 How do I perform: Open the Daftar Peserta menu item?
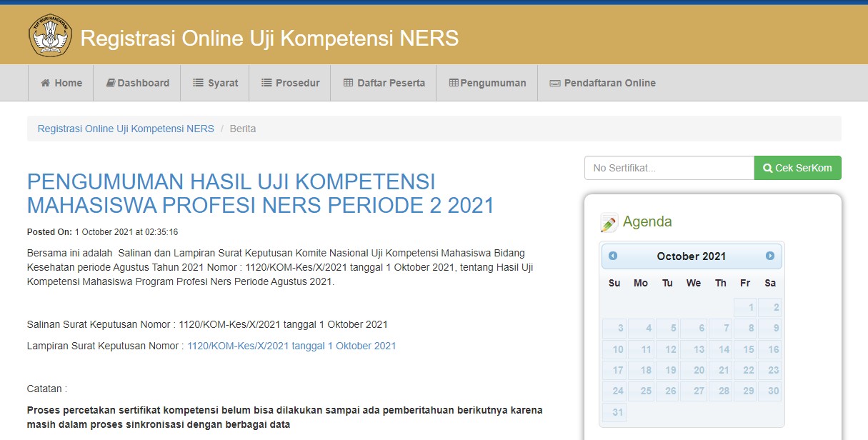383,82
